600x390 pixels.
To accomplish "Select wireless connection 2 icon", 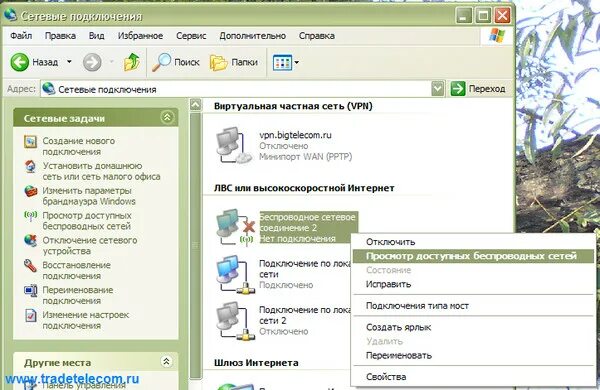I will coord(235,227).
